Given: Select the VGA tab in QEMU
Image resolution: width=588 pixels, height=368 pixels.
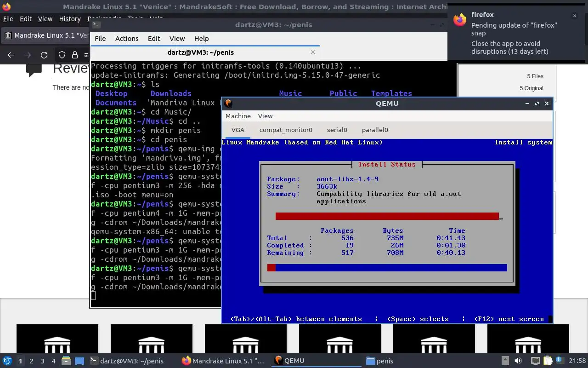Looking at the screenshot, I should [238, 130].
